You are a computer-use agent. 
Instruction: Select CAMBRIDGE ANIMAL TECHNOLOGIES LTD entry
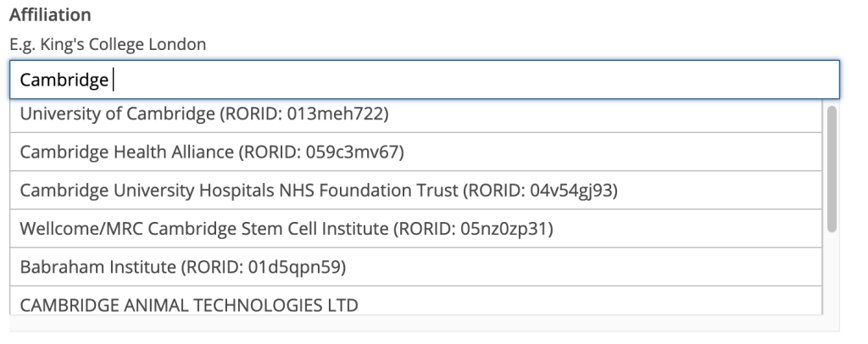(x=415, y=301)
